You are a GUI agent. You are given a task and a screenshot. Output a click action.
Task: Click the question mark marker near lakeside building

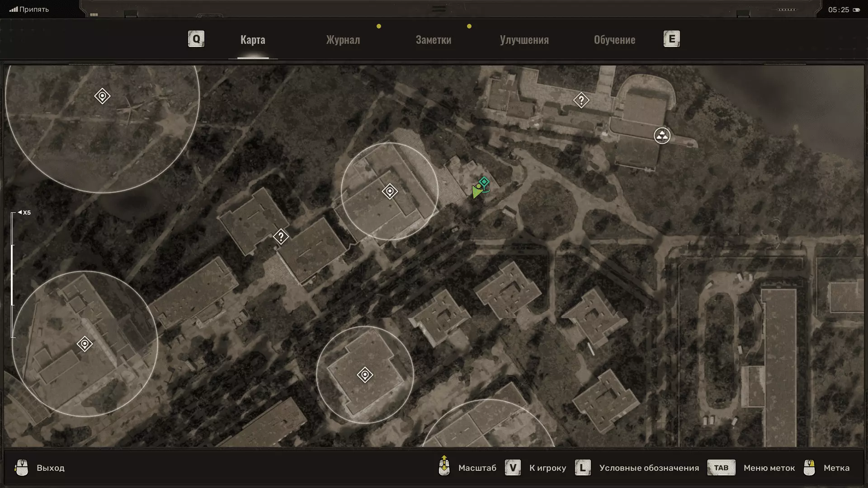click(581, 100)
